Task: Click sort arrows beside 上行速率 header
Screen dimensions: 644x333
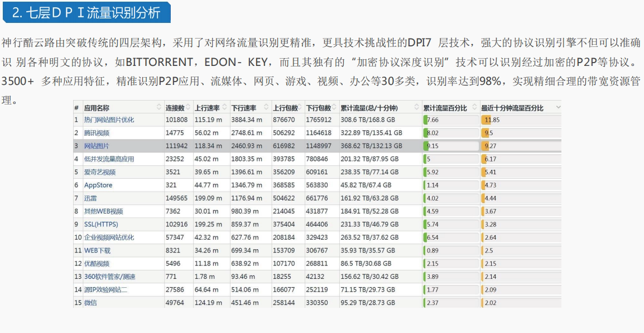Action: point(225,107)
